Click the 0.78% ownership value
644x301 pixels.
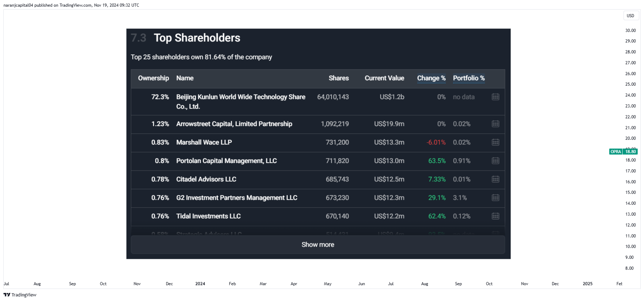[160, 179]
